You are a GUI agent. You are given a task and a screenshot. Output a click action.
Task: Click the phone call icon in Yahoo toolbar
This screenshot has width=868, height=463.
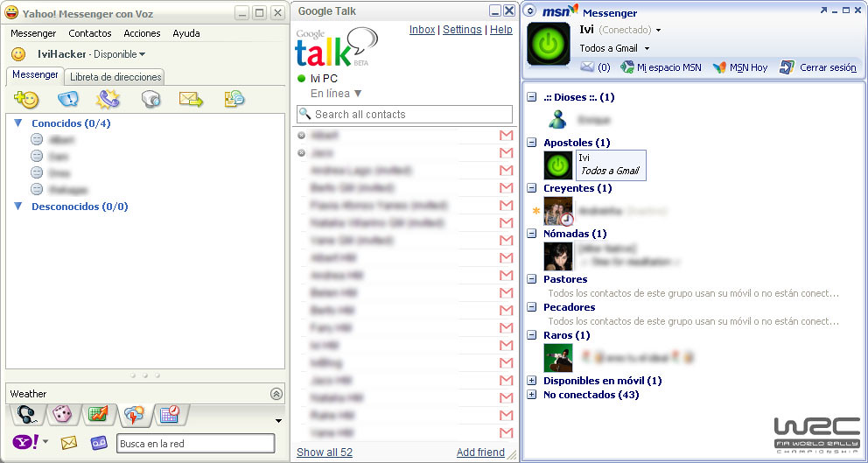click(x=108, y=99)
